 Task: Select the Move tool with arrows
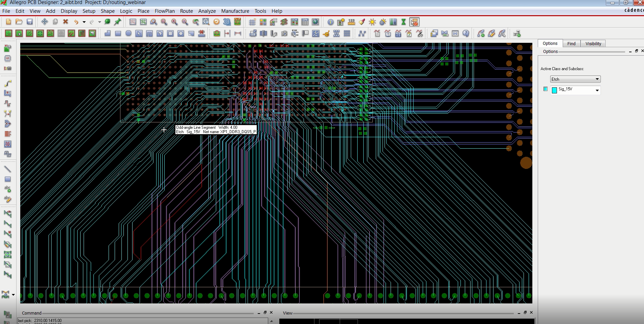(45, 22)
